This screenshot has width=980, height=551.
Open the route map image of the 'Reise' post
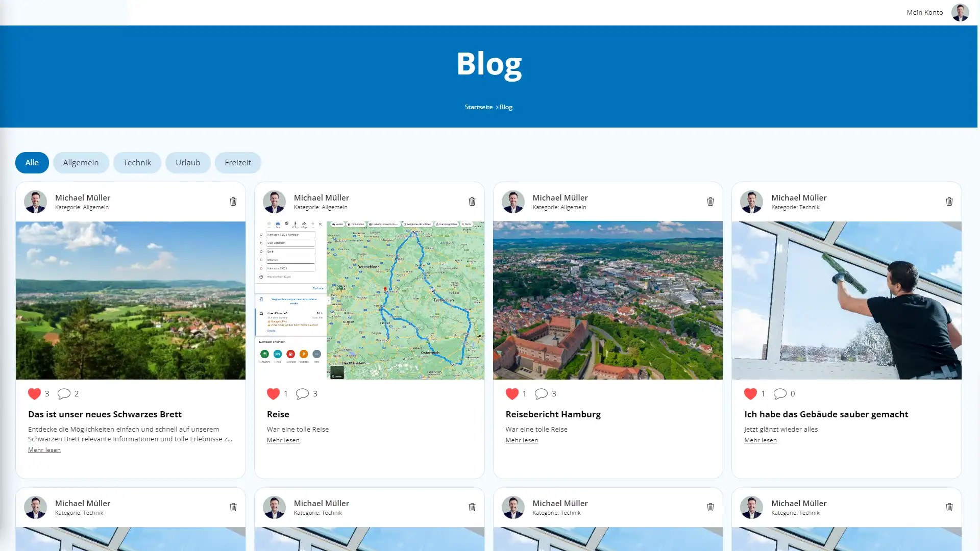tap(370, 300)
